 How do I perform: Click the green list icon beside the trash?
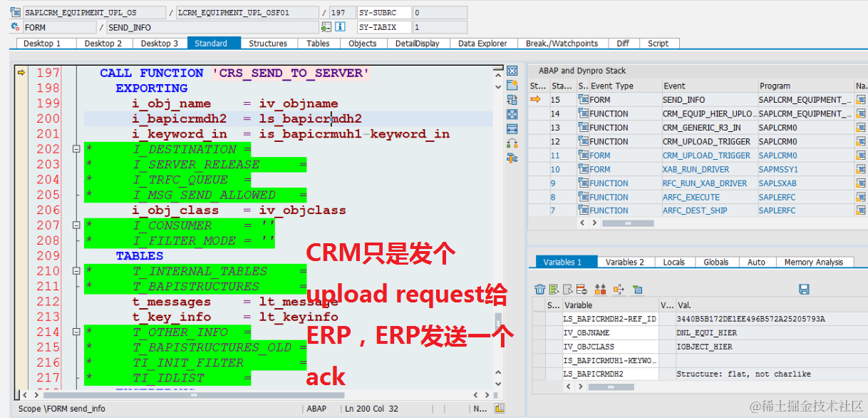click(554, 289)
